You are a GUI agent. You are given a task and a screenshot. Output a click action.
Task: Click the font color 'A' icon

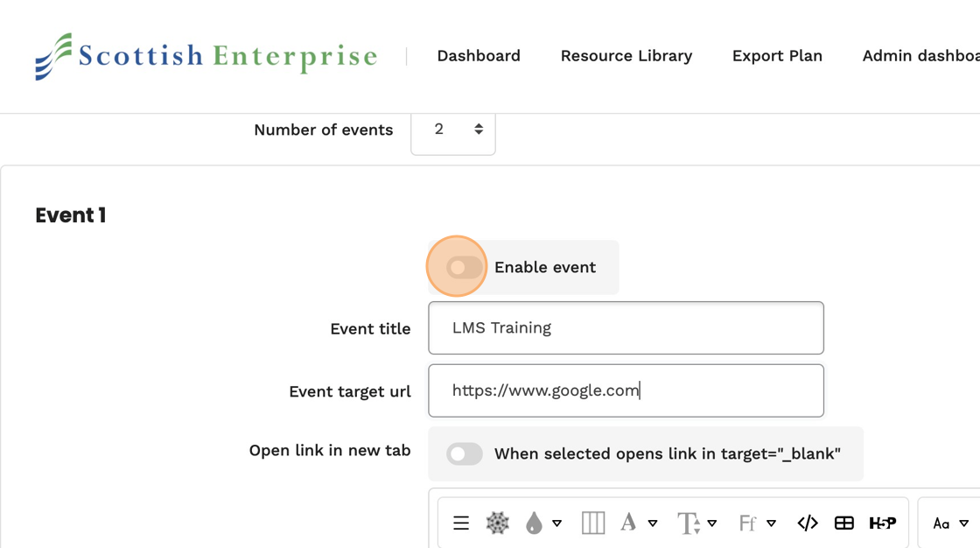[x=628, y=523]
